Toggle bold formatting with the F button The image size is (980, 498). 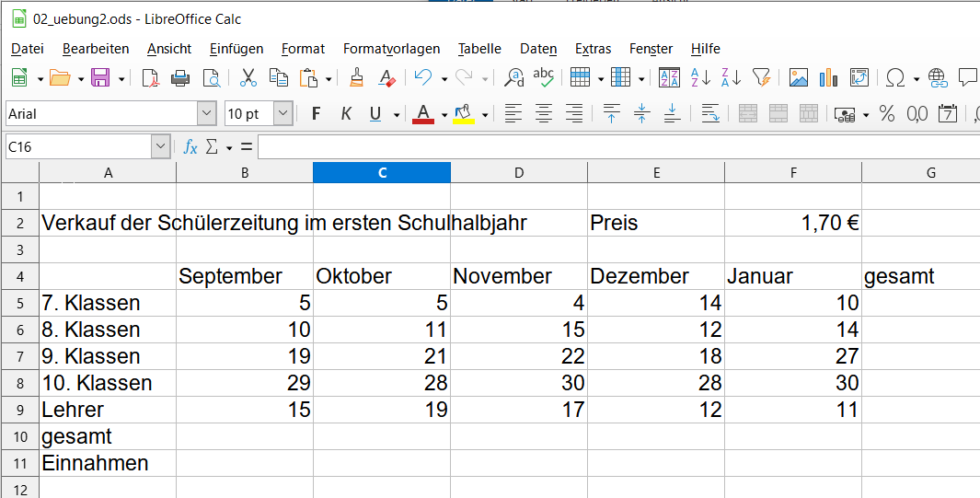[x=316, y=113]
